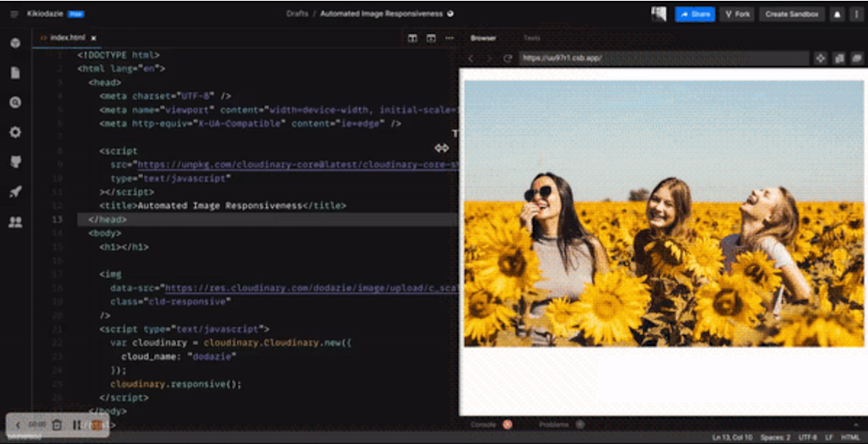868x444 pixels.
Task: Click the <!DOCTYPE html> line
Action: click(x=118, y=55)
